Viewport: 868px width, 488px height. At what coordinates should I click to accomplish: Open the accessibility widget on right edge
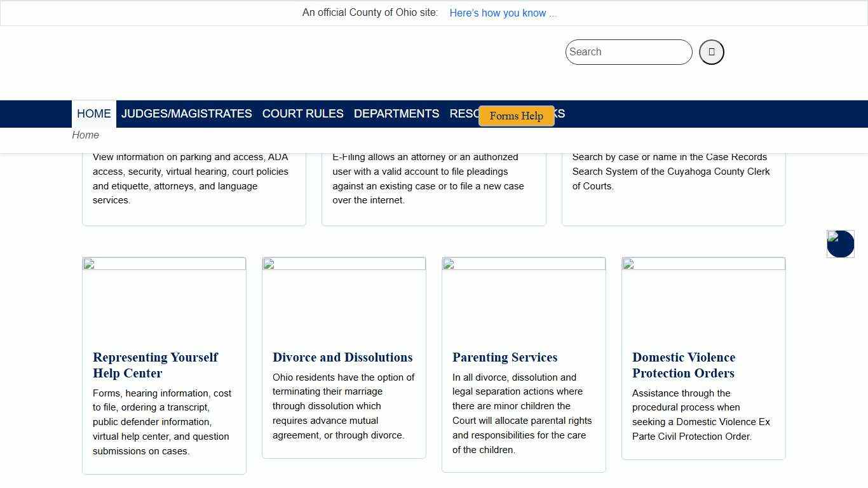click(840, 244)
